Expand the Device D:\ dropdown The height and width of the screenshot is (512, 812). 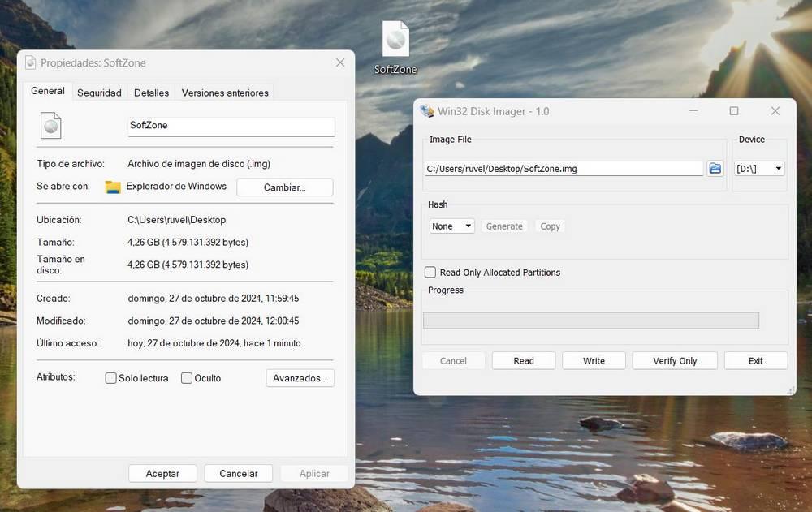tap(759, 169)
